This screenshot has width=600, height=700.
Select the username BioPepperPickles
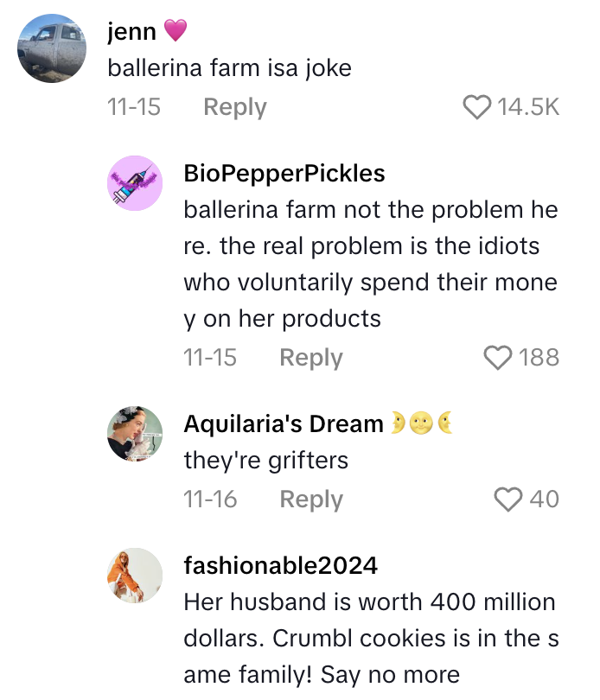click(285, 174)
